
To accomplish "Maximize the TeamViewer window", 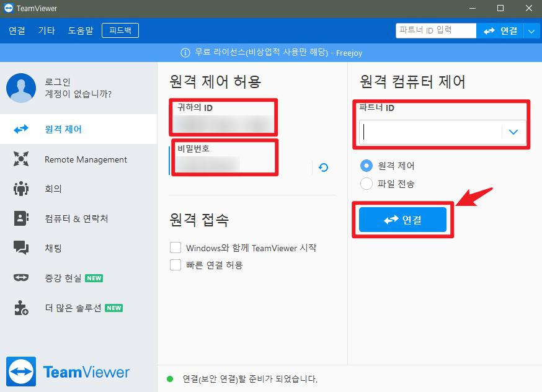I will point(500,8).
